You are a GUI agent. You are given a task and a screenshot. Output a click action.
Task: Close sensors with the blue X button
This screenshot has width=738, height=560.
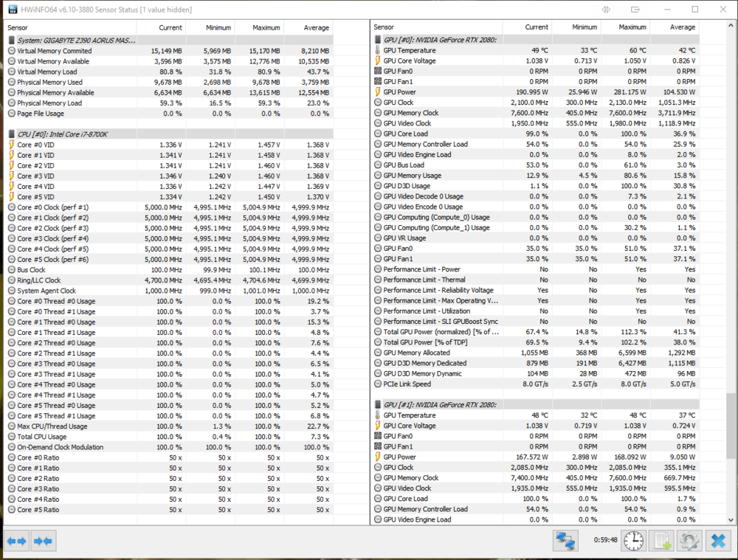click(717, 541)
